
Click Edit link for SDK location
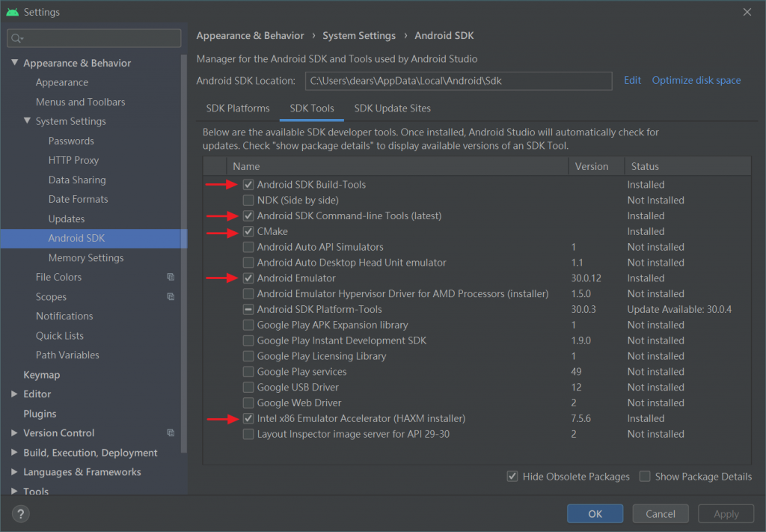click(x=632, y=80)
